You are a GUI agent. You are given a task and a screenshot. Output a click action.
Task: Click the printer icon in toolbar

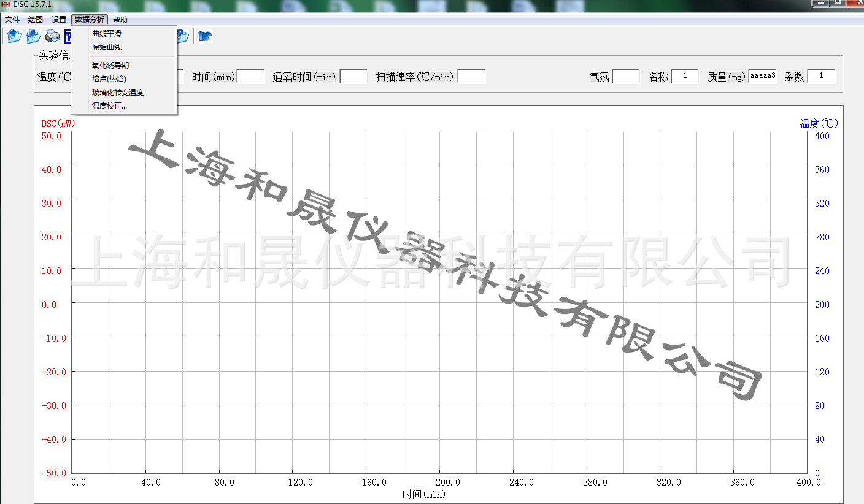click(x=52, y=37)
